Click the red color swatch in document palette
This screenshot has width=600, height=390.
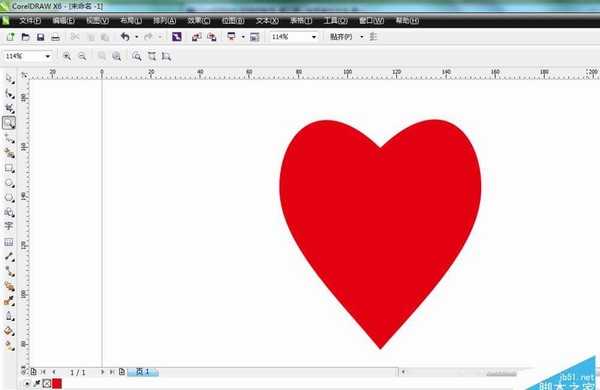(x=57, y=383)
